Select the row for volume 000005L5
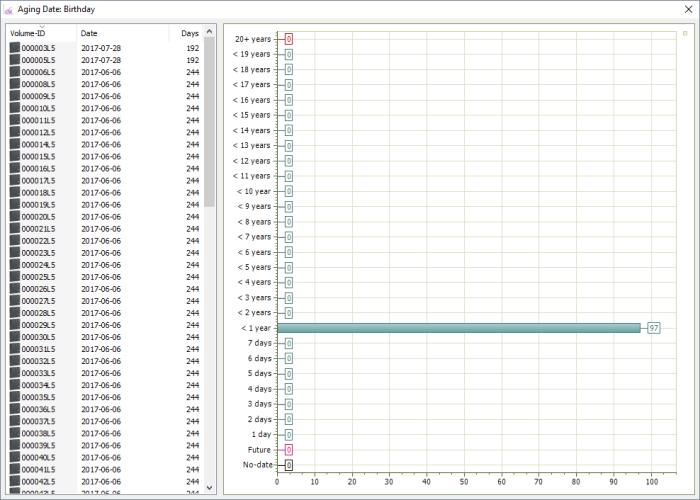Image resolution: width=700 pixels, height=500 pixels. coord(100,60)
